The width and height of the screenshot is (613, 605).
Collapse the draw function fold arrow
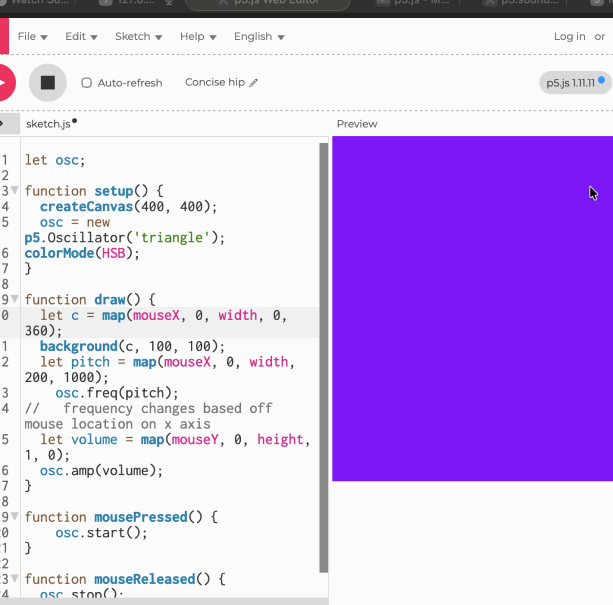click(x=14, y=299)
